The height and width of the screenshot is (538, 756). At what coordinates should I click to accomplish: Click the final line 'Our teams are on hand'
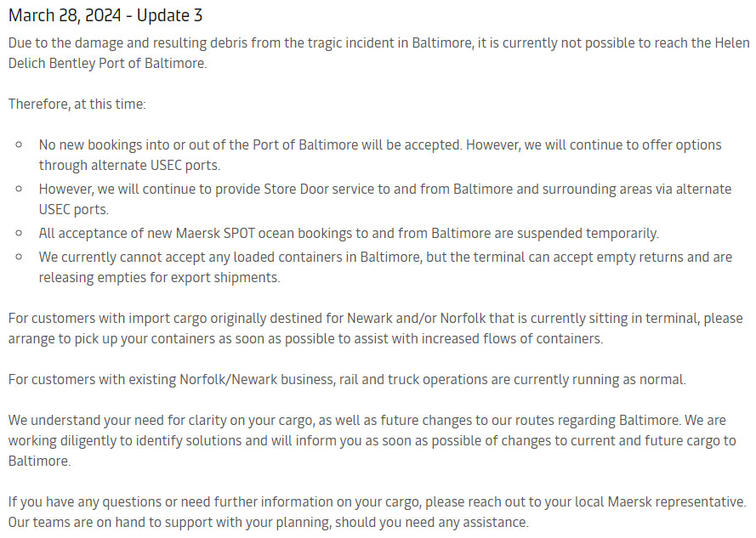coord(269,522)
